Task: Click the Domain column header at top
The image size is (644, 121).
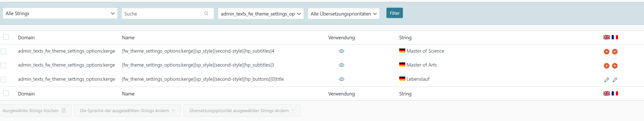Action: point(26,38)
